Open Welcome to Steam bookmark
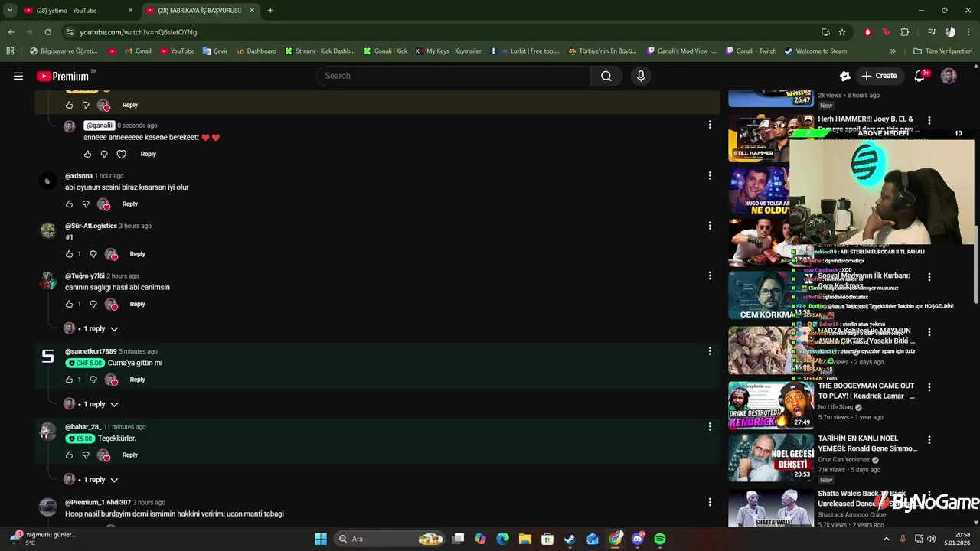Viewport: 980px width, 551px height. click(815, 51)
